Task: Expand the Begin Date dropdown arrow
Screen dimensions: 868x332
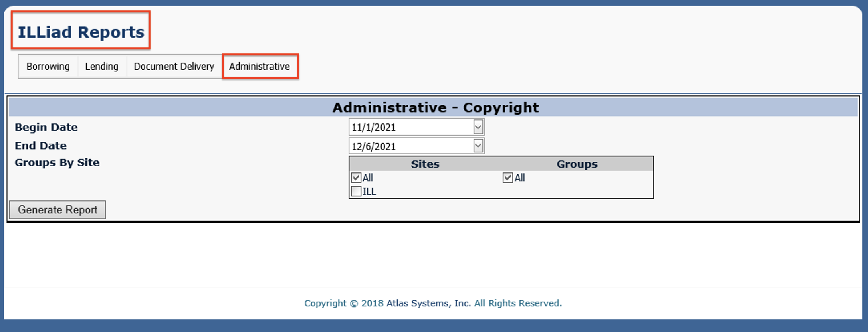Action: pyautogui.click(x=478, y=128)
